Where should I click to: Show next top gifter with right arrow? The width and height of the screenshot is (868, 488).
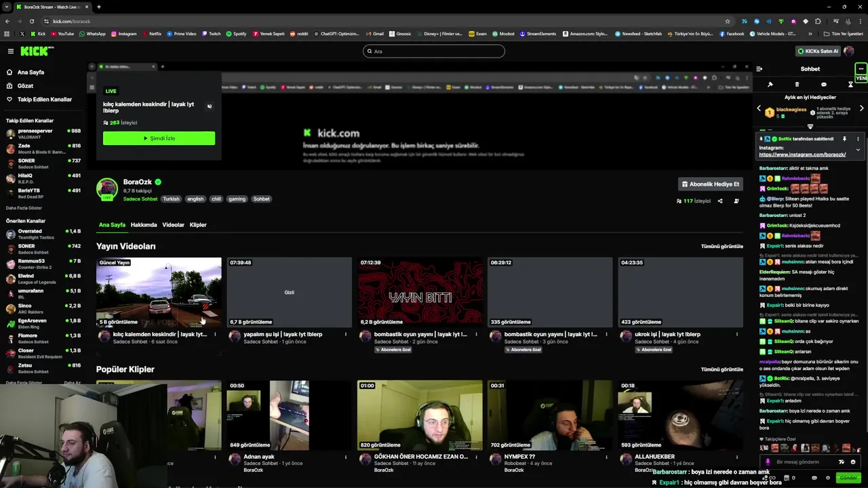point(861,108)
